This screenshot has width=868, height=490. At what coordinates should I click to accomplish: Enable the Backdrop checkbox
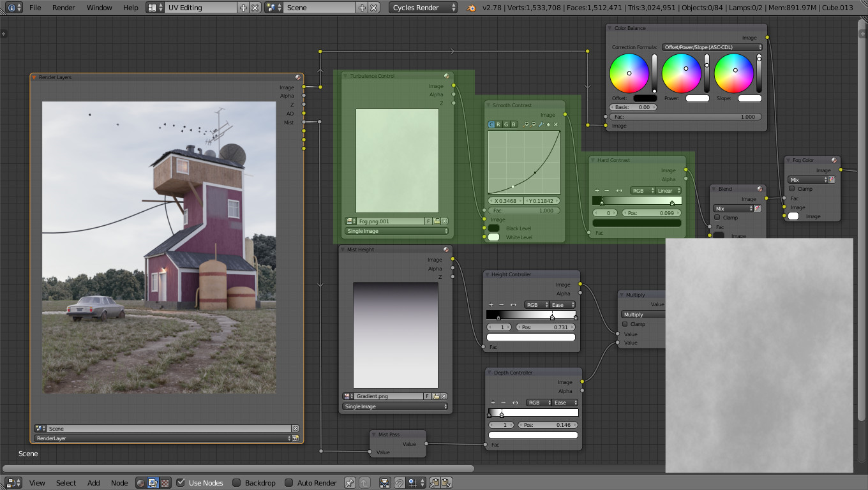point(237,483)
